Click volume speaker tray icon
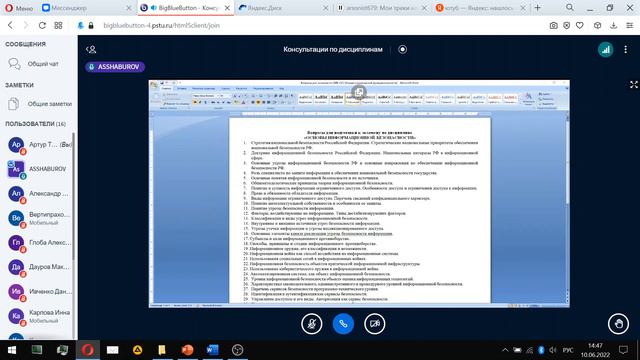This screenshot has height=360, width=640. coord(553,350)
